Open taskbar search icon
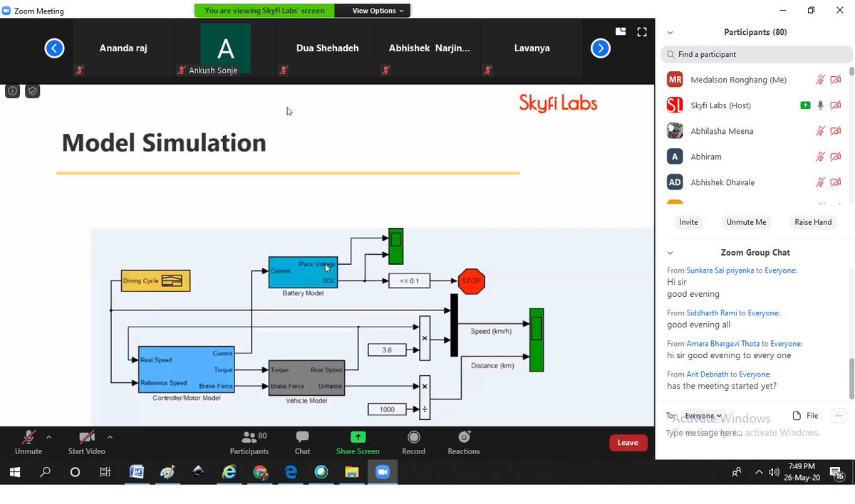855x504 pixels. click(x=45, y=472)
